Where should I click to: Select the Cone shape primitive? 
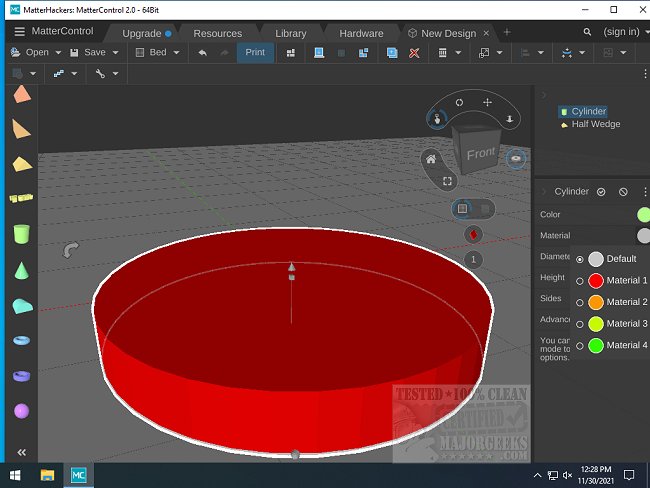(21, 271)
